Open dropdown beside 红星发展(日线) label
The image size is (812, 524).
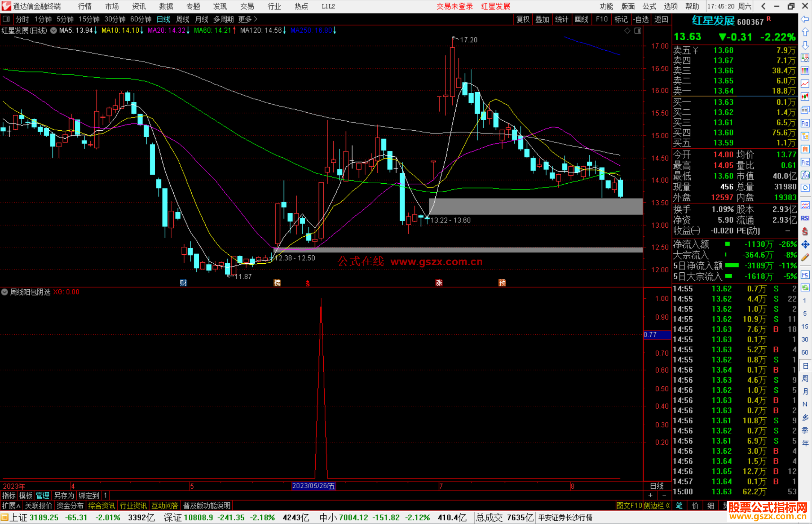pyautogui.click(x=54, y=30)
